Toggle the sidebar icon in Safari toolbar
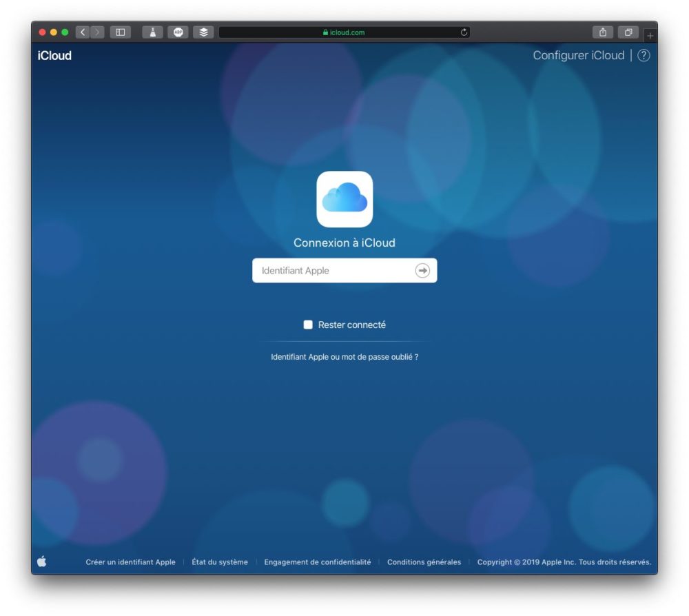 (x=120, y=32)
